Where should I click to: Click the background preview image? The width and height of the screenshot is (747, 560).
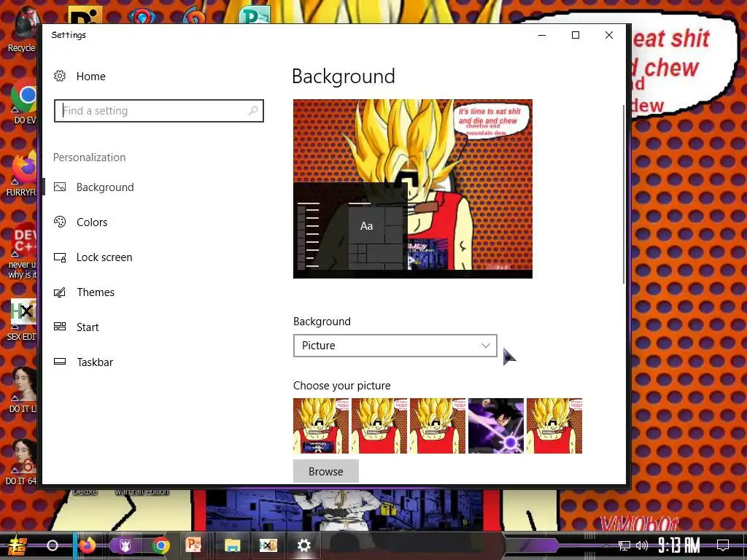[x=413, y=189]
